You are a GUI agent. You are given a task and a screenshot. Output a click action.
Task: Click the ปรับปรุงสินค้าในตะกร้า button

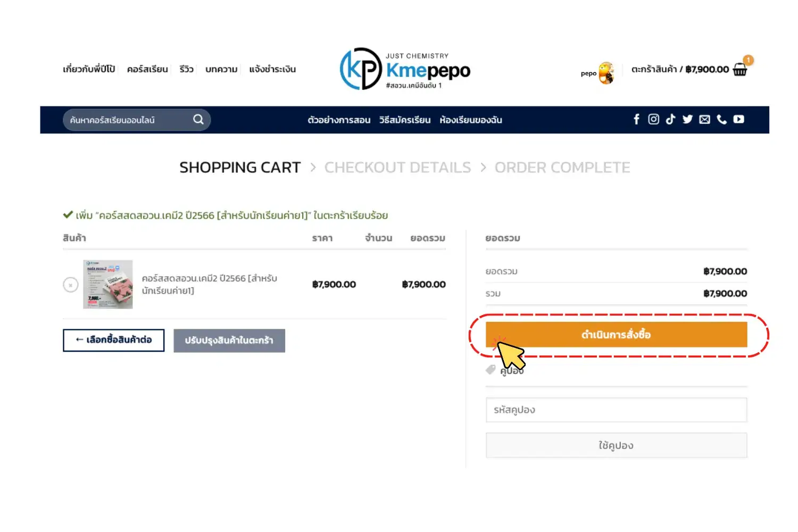pyautogui.click(x=229, y=340)
